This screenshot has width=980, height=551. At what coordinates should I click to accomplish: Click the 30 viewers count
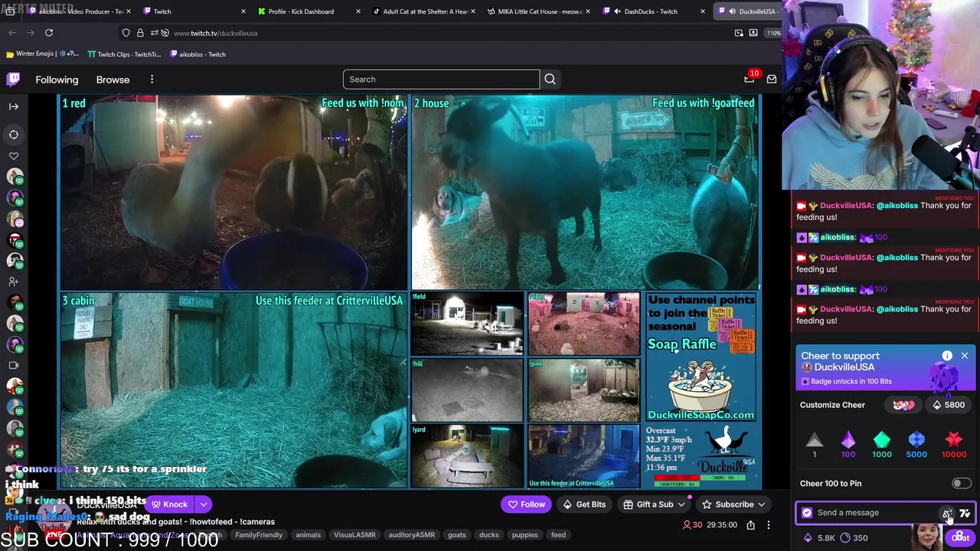coord(692,525)
